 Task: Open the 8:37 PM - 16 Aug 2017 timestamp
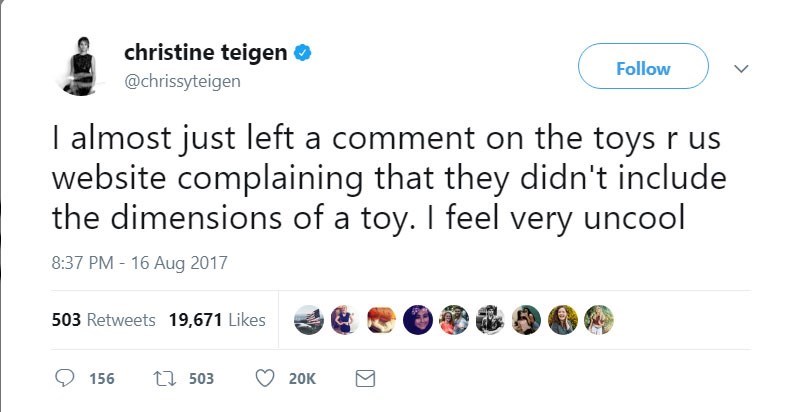[x=139, y=264]
